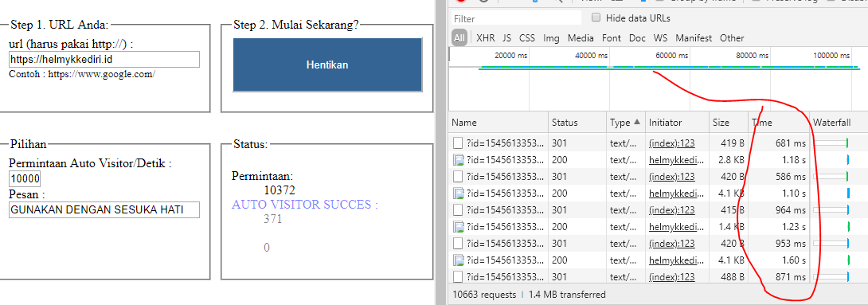Click the blank file icon in the 964 ms row

pos(458,210)
